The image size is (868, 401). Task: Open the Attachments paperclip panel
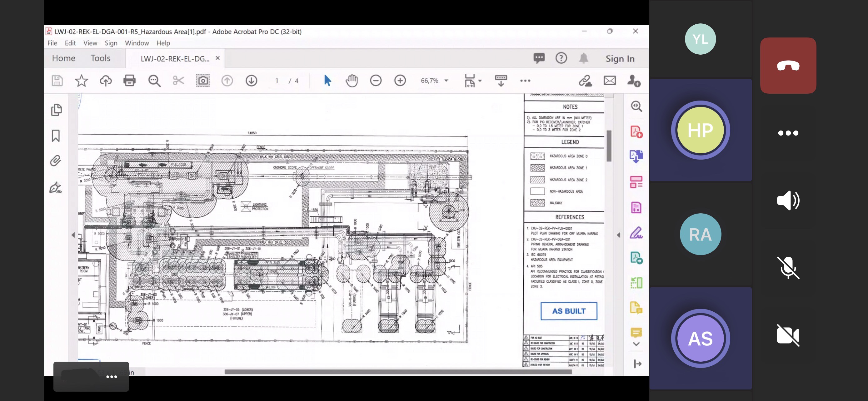(x=56, y=161)
